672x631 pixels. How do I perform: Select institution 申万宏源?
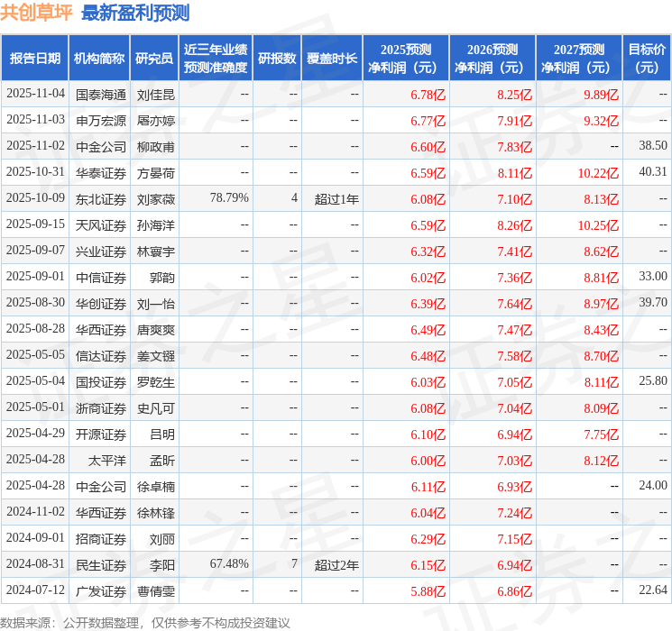point(101,121)
